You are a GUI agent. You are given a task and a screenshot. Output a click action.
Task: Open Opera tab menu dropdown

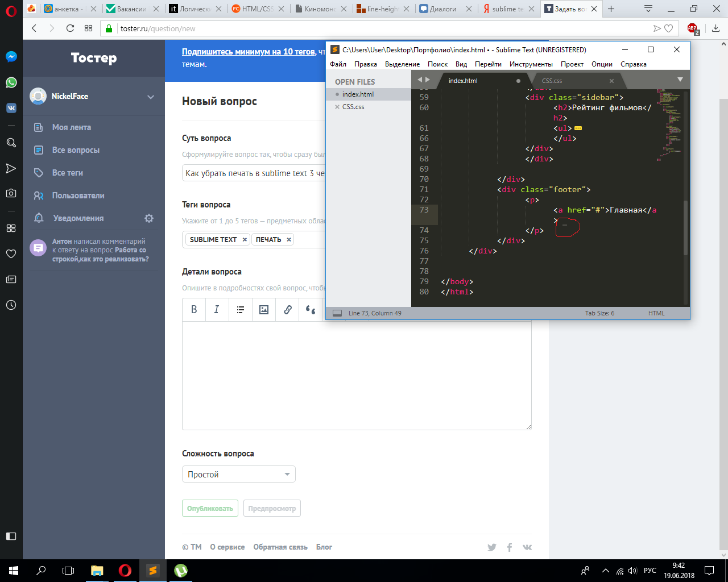pos(648,9)
